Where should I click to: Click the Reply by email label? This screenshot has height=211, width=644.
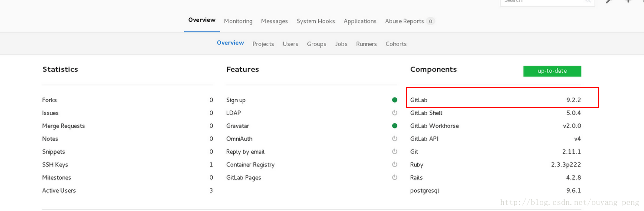tap(245, 152)
